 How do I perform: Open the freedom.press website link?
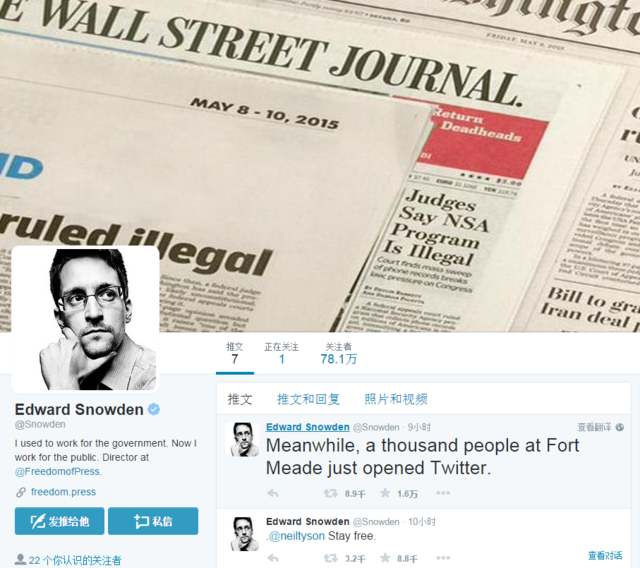(63, 492)
